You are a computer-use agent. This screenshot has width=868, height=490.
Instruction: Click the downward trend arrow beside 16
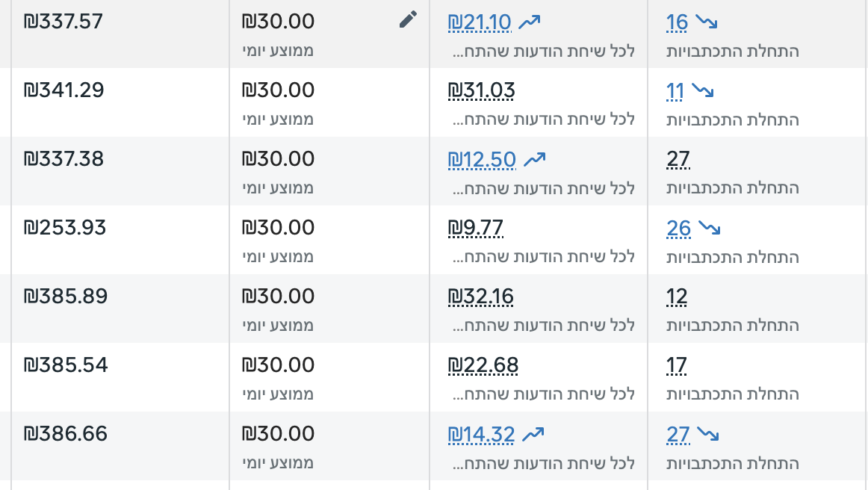click(706, 22)
